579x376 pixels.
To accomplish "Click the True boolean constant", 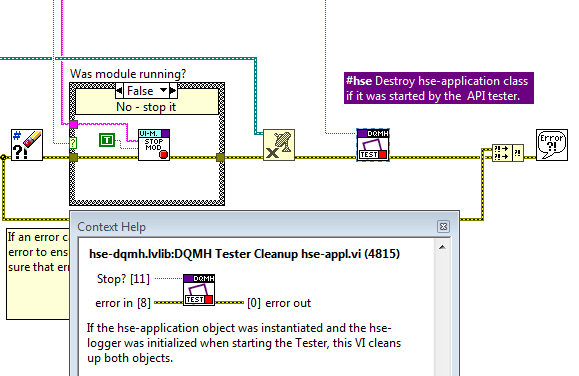I will click(x=107, y=140).
